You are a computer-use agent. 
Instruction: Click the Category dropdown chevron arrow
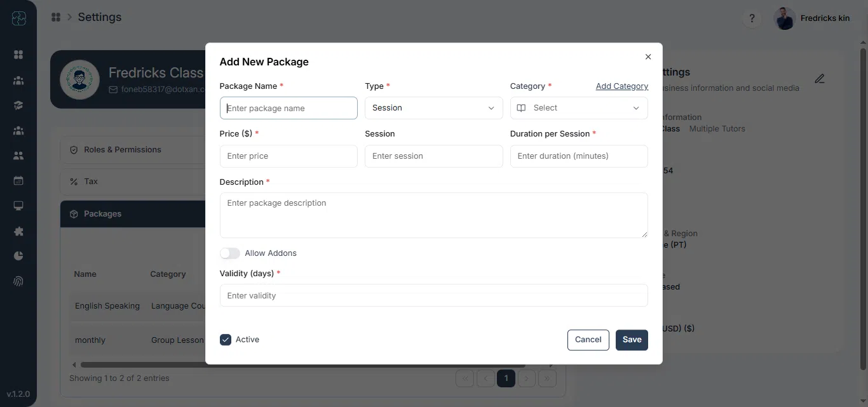click(x=636, y=108)
